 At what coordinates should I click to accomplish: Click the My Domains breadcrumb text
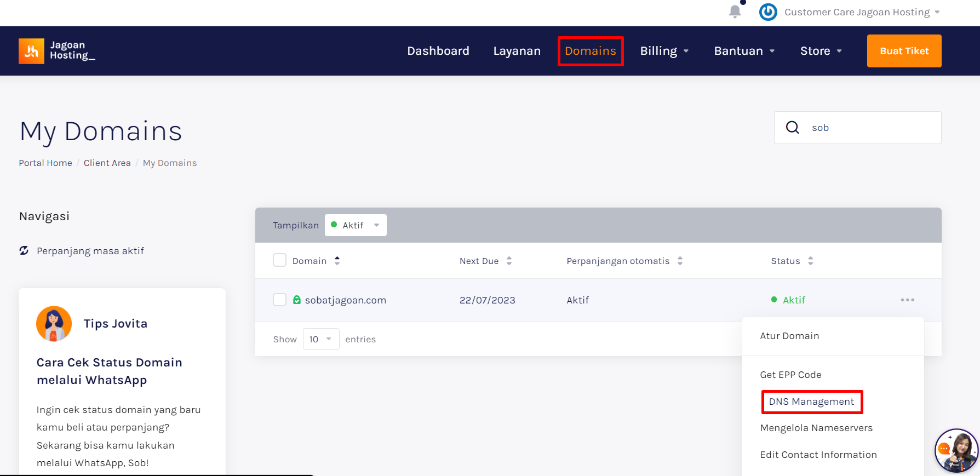[170, 163]
